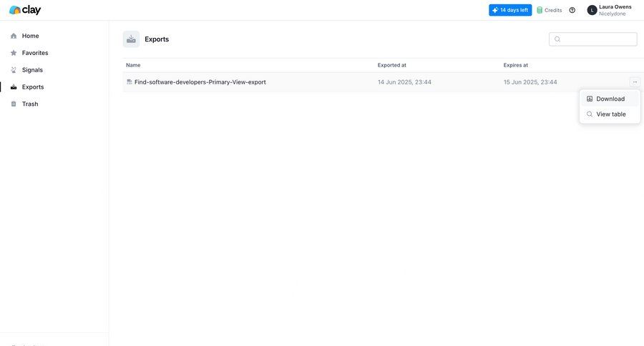Click the Trash bin icon
The image size is (644, 346).
click(14, 104)
